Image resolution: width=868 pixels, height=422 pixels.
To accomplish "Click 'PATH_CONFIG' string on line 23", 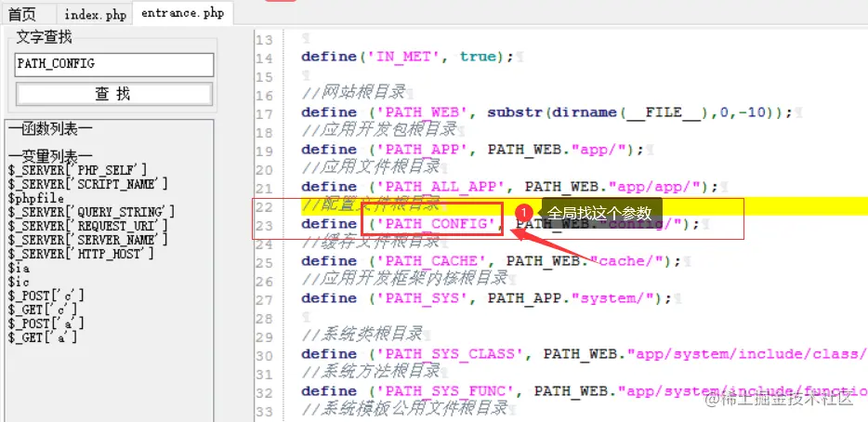I will (436, 224).
